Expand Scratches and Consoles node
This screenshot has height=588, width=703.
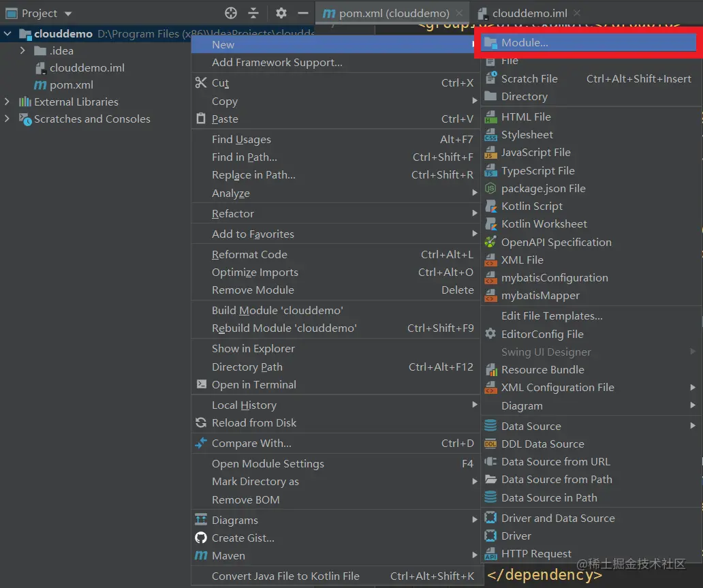[7, 119]
